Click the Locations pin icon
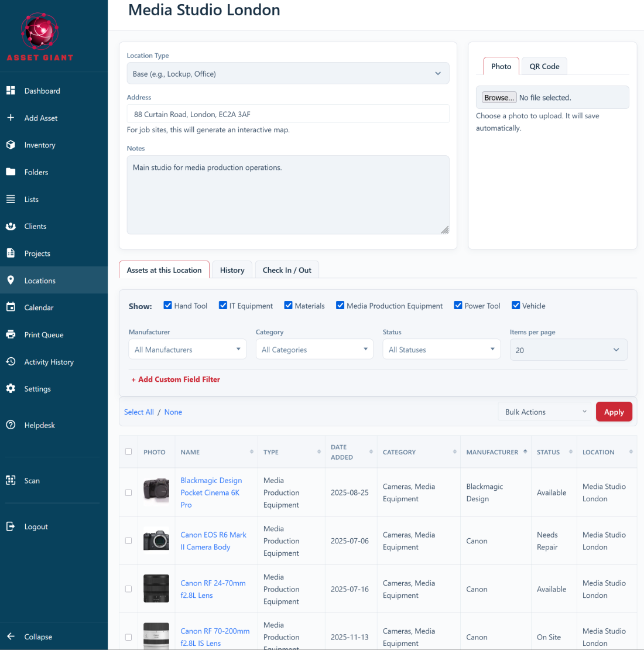 11,280
